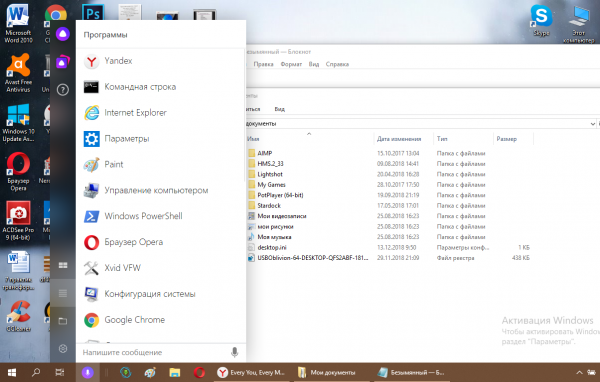Select the My Games folder
This screenshot has width=600, height=382.
click(x=271, y=184)
